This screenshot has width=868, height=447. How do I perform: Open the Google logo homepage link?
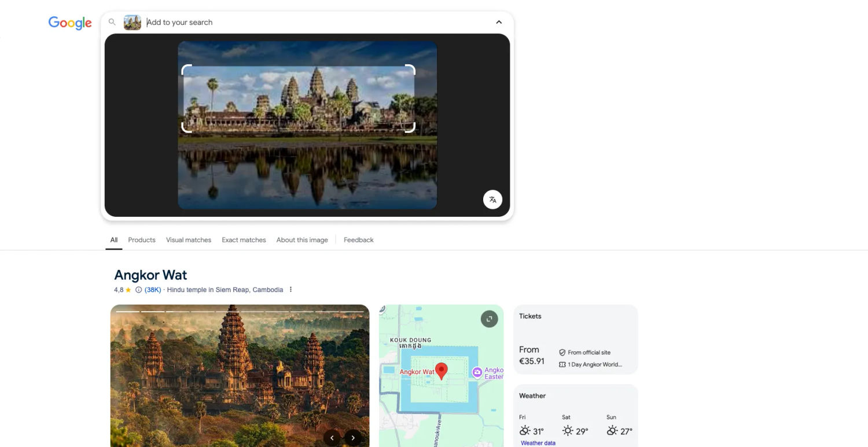click(x=70, y=23)
